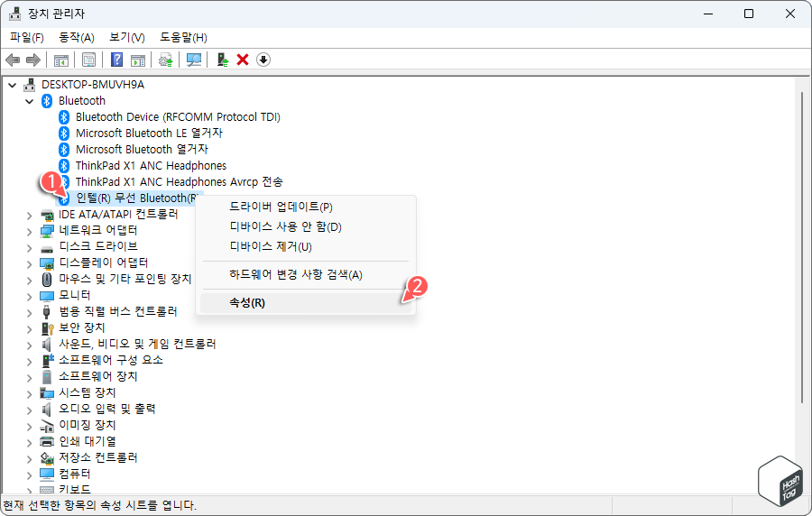Image resolution: width=812 pixels, height=516 pixels.
Task: Open the Properties toolbar icon
Action: [x=89, y=60]
